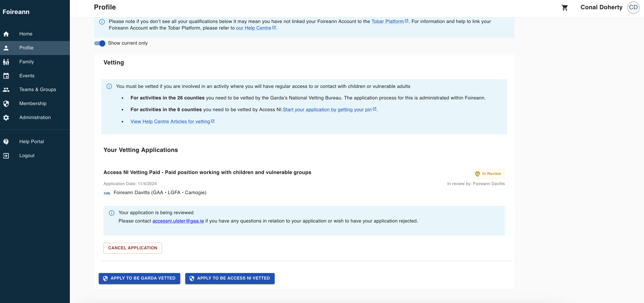Click Application Date: 11/4/2024 text

(x=130, y=184)
